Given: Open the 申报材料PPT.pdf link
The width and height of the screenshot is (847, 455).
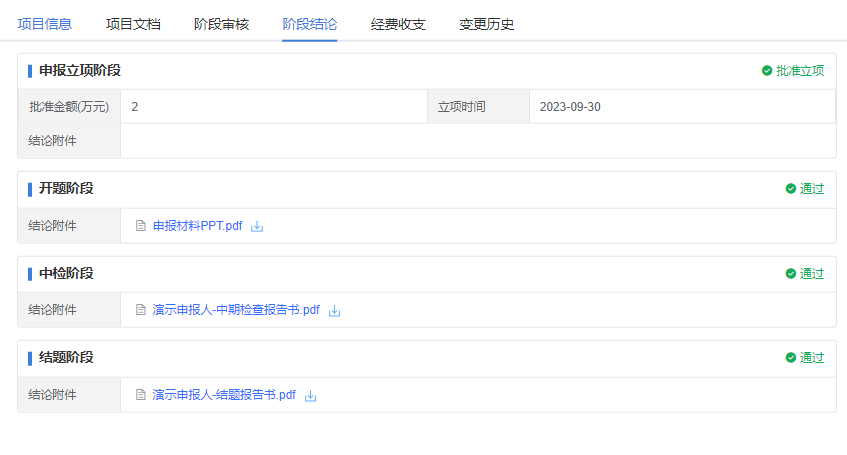Looking at the screenshot, I should coord(197,226).
